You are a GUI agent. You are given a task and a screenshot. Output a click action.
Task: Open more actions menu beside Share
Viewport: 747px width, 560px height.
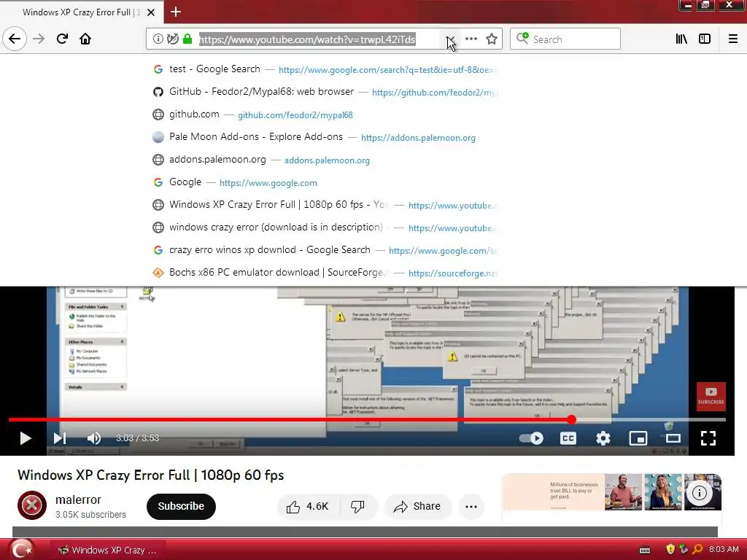coord(471,506)
